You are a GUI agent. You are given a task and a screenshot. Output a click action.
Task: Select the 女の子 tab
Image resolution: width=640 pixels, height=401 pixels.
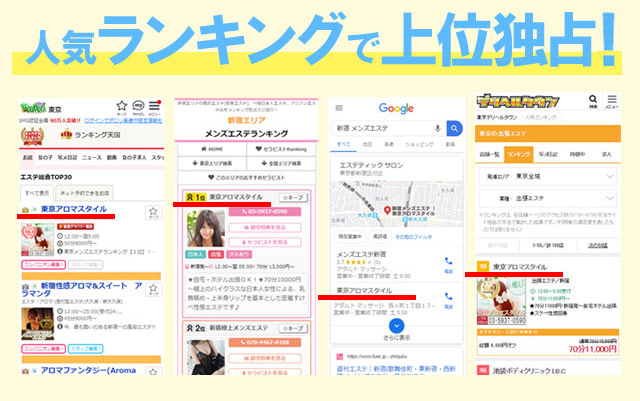coord(45,158)
